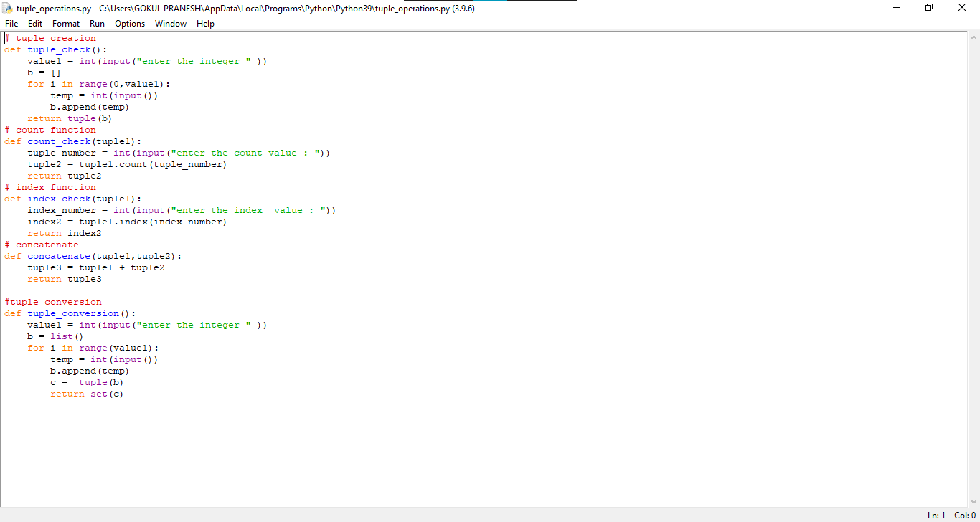The image size is (980, 522).
Task: Close the tuple_operations.py window
Action: coord(963,8)
